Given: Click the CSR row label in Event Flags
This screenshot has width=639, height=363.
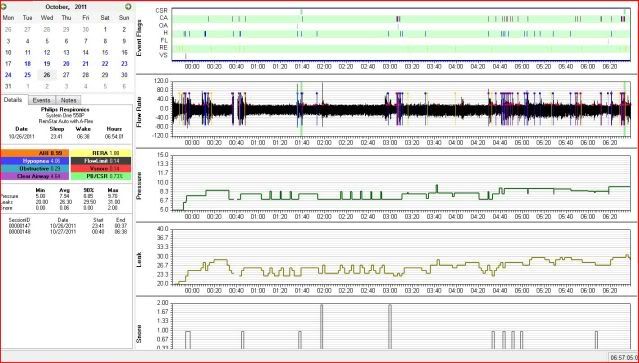Looking at the screenshot, I should pos(162,11).
